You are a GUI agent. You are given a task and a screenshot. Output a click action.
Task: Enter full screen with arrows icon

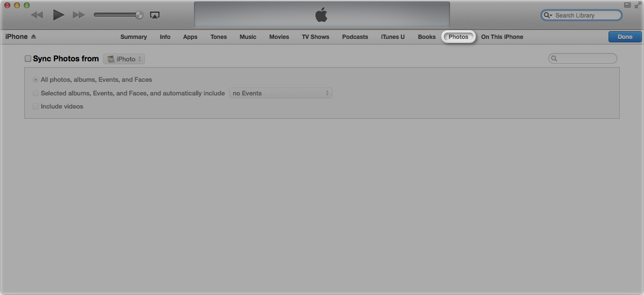click(638, 5)
